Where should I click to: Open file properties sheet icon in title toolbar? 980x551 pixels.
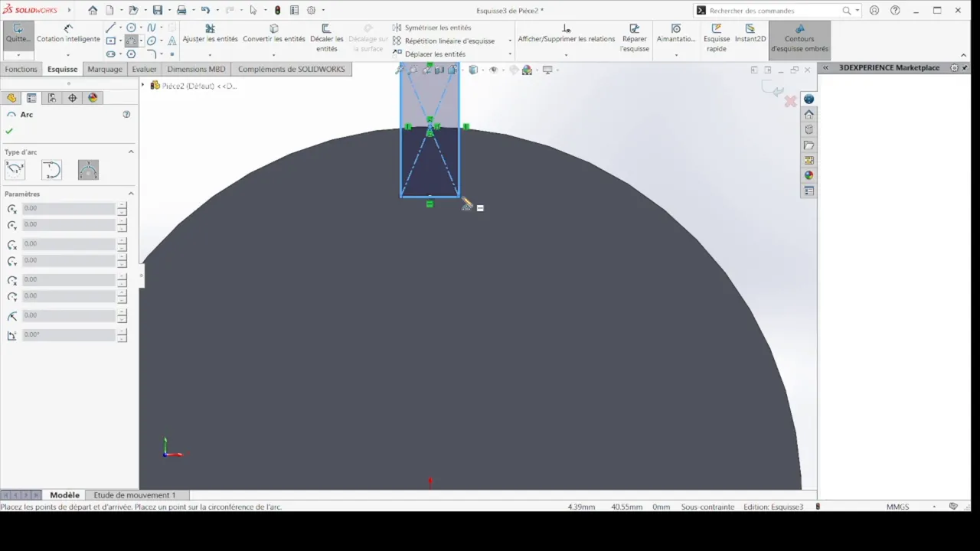pyautogui.click(x=294, y=10)
